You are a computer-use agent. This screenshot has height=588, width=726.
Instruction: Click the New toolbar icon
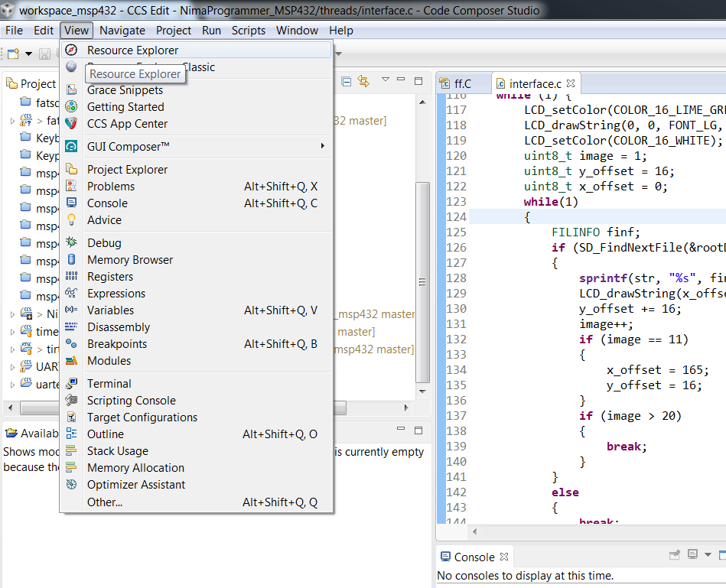point(14,54)
